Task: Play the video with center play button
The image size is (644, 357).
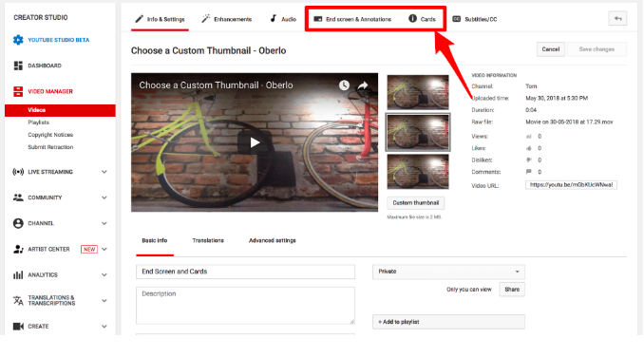Action: click(x=255, y=142)
